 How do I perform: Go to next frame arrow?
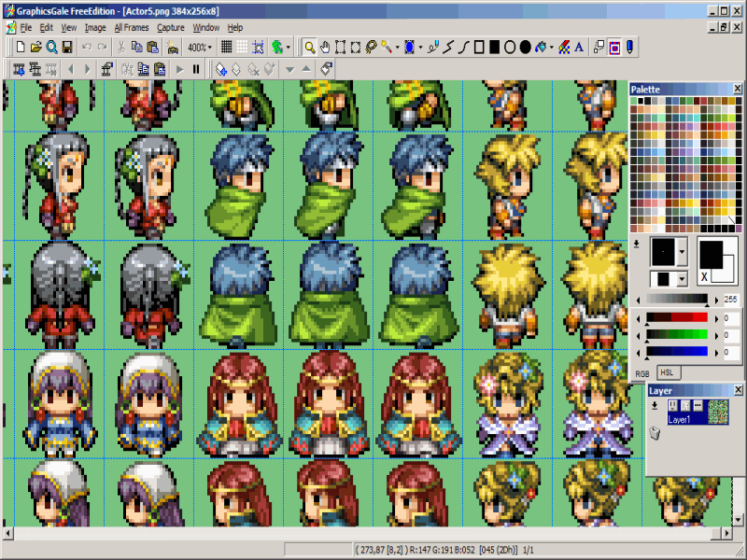(x=87, y=69)
